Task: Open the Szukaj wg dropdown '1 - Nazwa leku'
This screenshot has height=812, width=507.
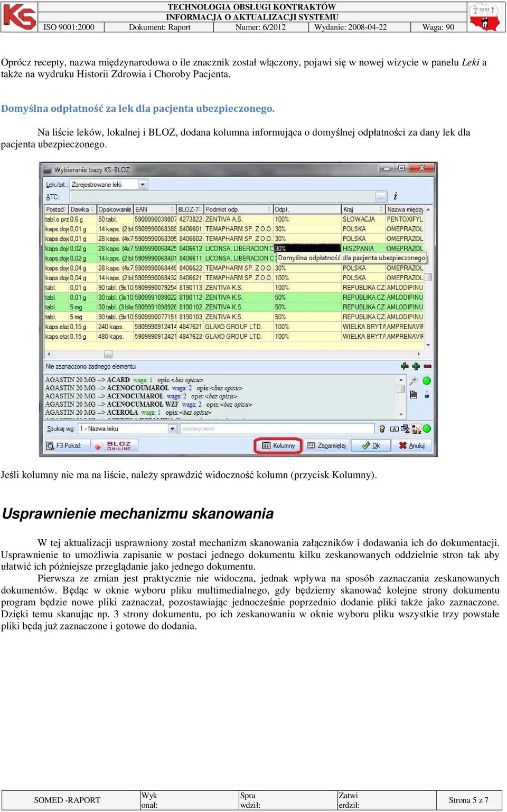Action: [127, 429]
